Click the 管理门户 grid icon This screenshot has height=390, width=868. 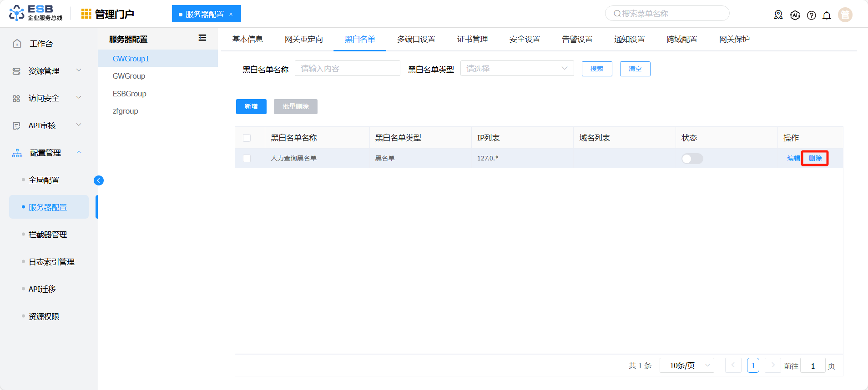coord(86,14)
